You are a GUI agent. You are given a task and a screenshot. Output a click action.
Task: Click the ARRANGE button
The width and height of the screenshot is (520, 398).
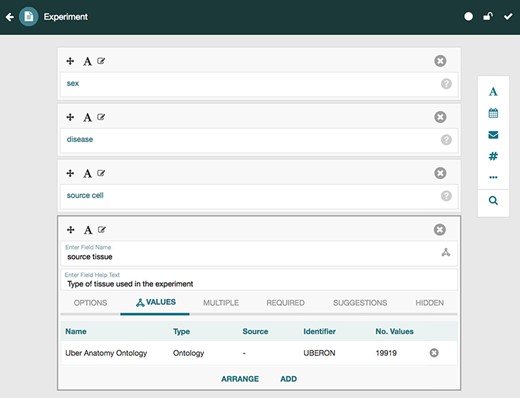240,379
